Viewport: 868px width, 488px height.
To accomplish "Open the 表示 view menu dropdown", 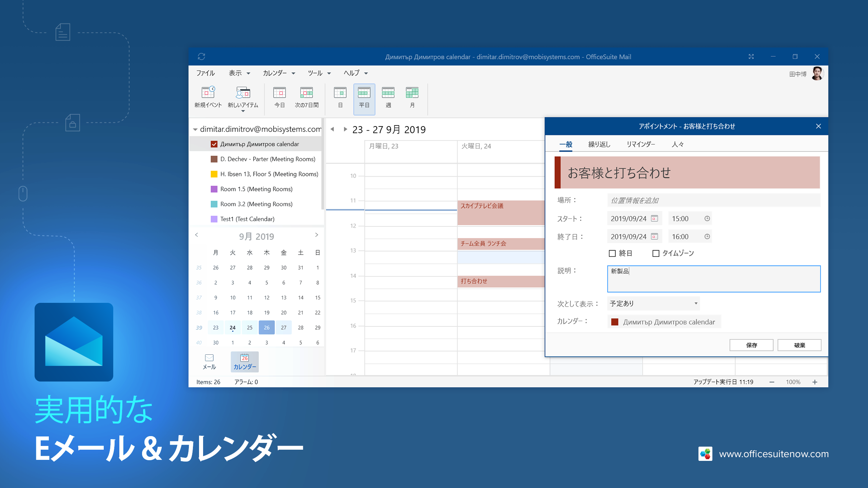I will 239,73.
